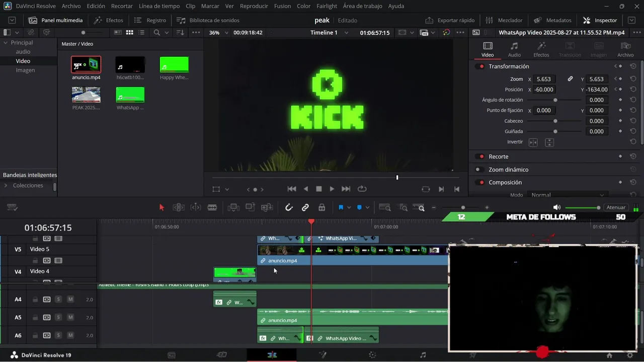Collapse the Principal bin tree
The height and width of the screenshot is (362, 644).
coord(6,43)
